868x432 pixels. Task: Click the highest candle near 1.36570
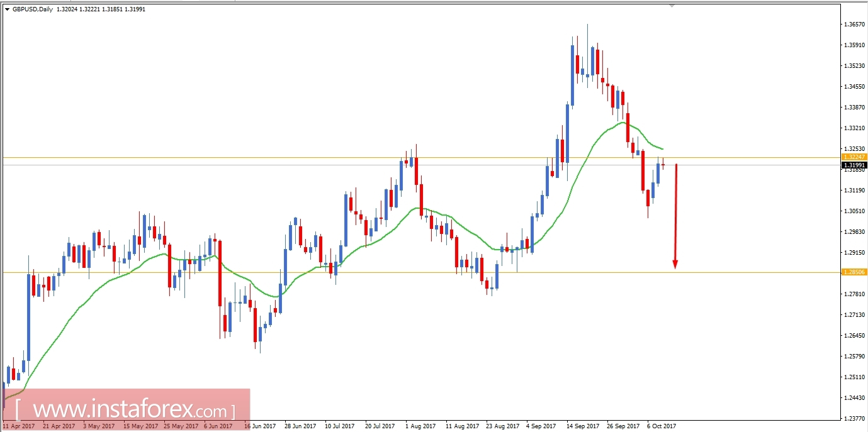pos(587,44)
